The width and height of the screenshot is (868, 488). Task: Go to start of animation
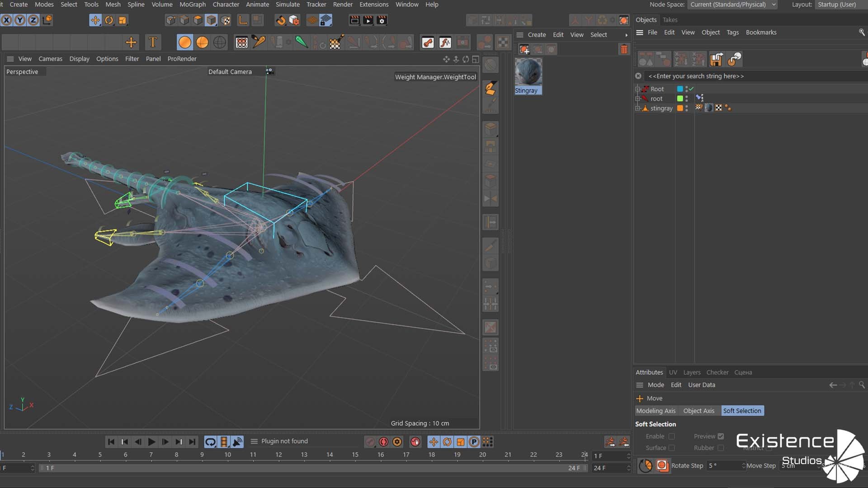pyautogui.click(x=111, y=442)
